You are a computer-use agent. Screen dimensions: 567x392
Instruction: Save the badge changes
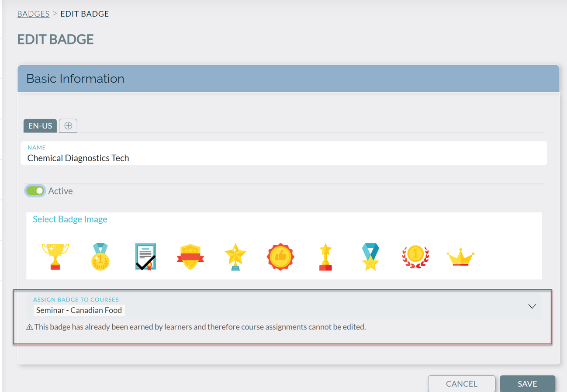tap(527, 384)
